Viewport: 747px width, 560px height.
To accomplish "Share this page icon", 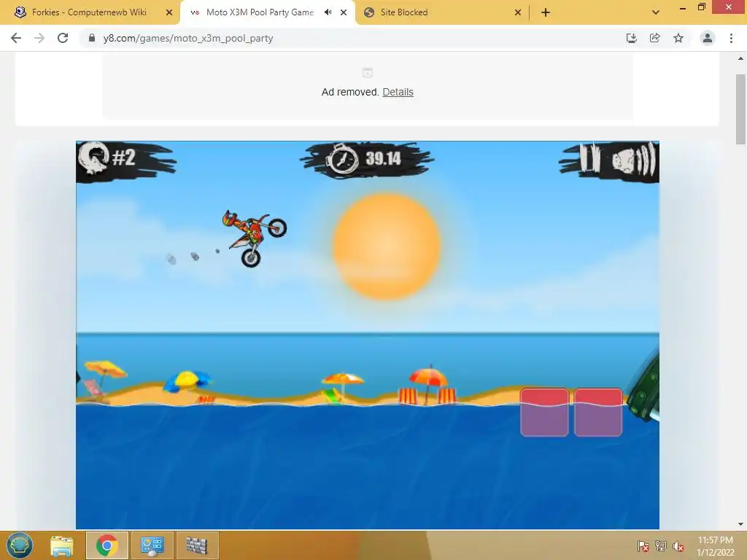I will coord(654,38).
